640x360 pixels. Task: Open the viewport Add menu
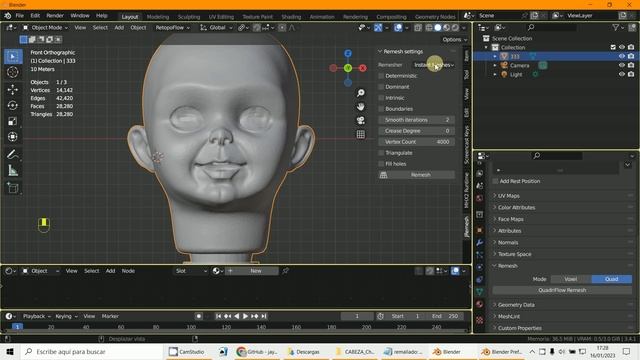[119, 27]
